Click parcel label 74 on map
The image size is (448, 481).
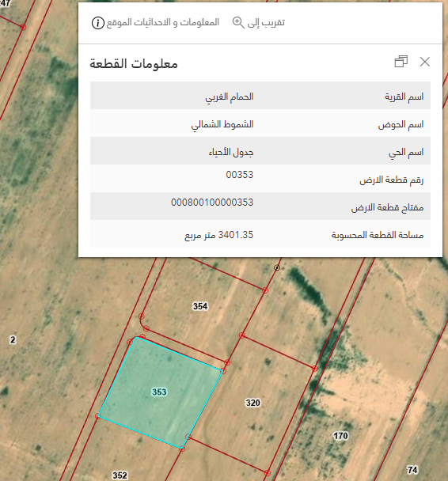click(x=412, y=470)
